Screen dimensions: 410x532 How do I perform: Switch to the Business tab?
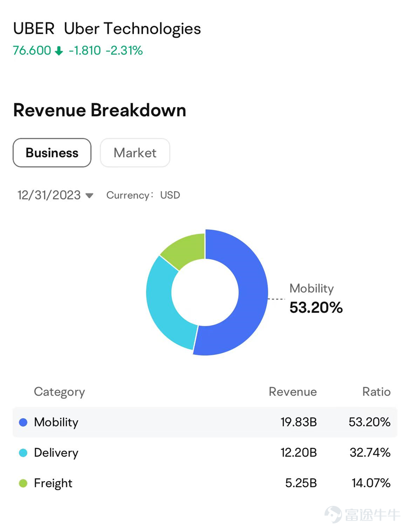(x=52, y=153)
